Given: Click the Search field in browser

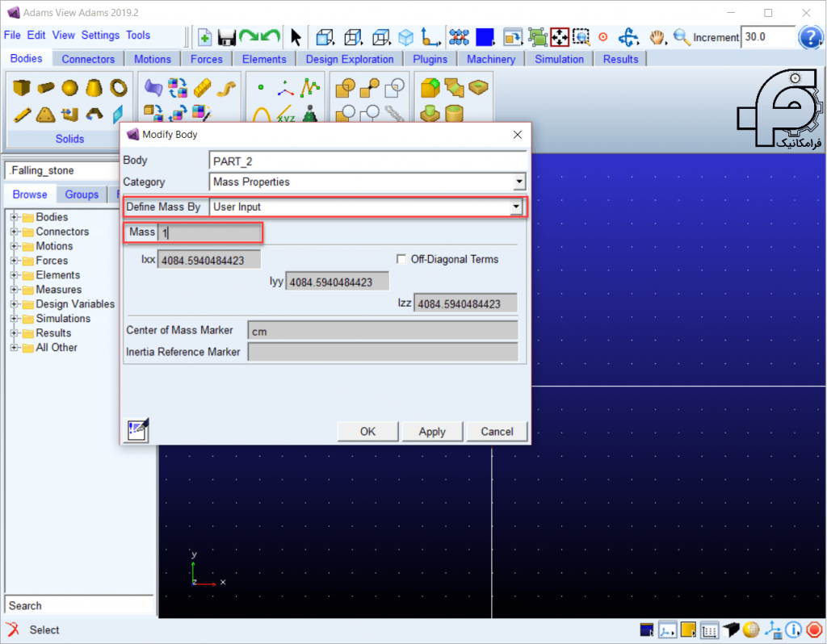Looking at the screenshot, I should [79, 605].
